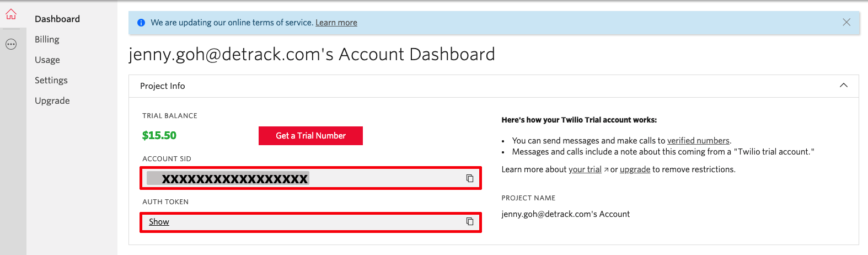Image resolution: width=868 pixels, height=255 pixels.
Task: Click the project name jenny.goh@detrack.com's Account
Action: (565, 214)
